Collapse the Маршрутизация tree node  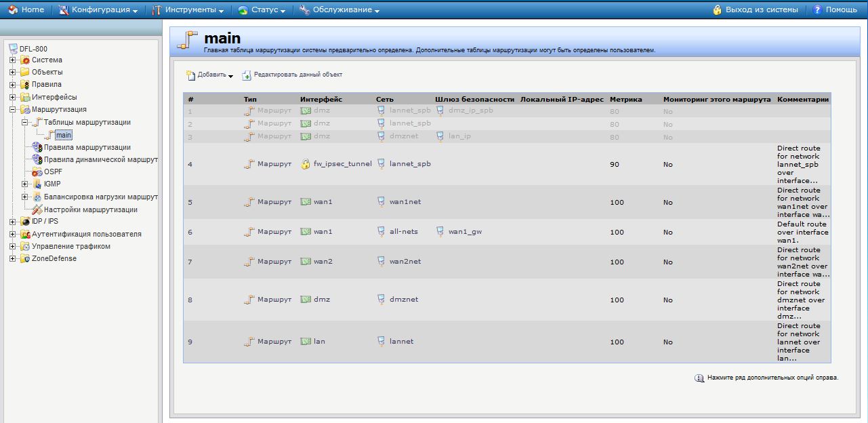[x=12, y=110]
